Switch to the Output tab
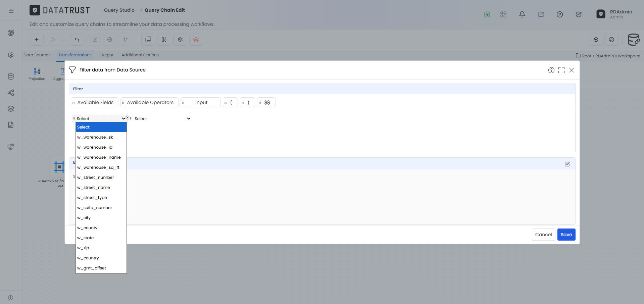 (x=106, y=55)
